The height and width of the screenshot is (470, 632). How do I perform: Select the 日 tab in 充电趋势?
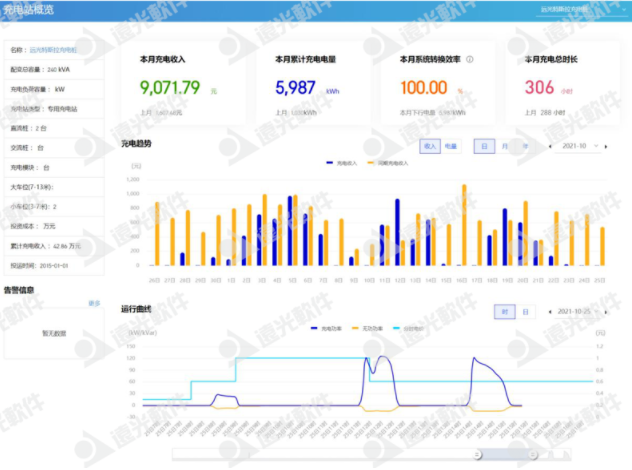484,146
